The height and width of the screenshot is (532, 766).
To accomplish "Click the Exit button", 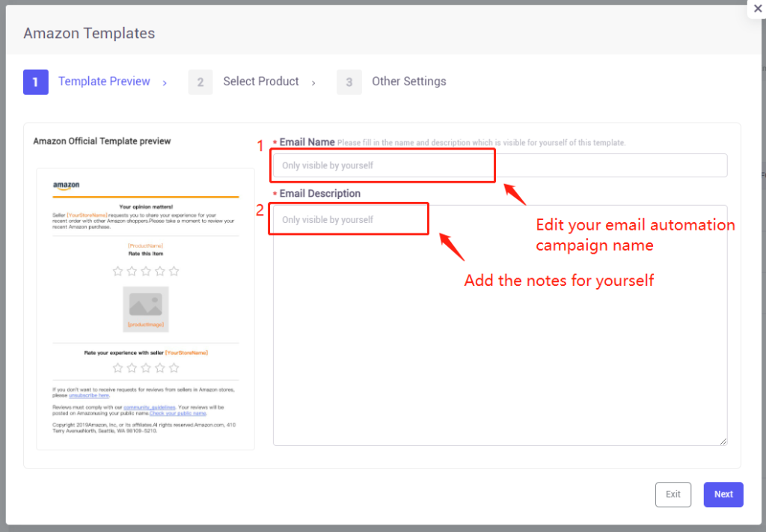I will click(672, 495).
